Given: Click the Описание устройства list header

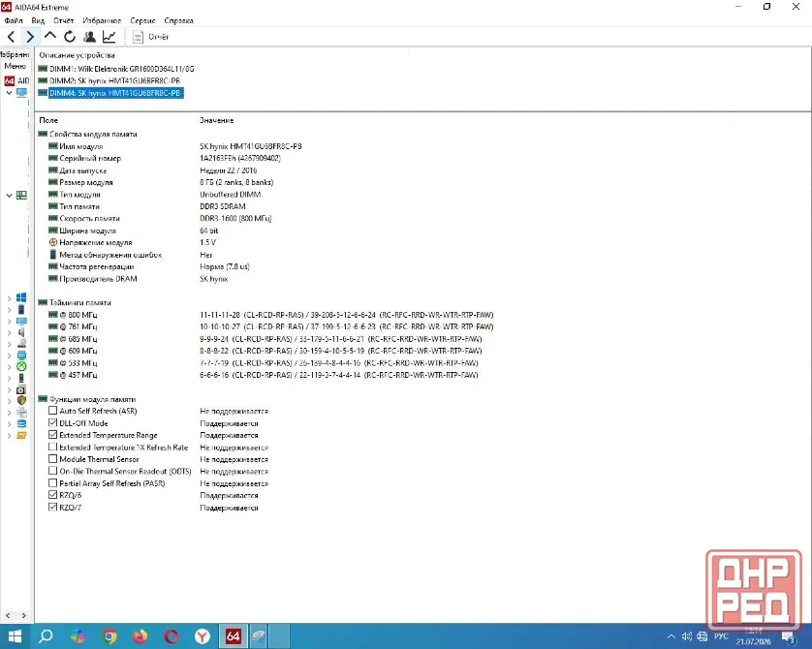Looking at the screenshot, I should pos(78,55).
